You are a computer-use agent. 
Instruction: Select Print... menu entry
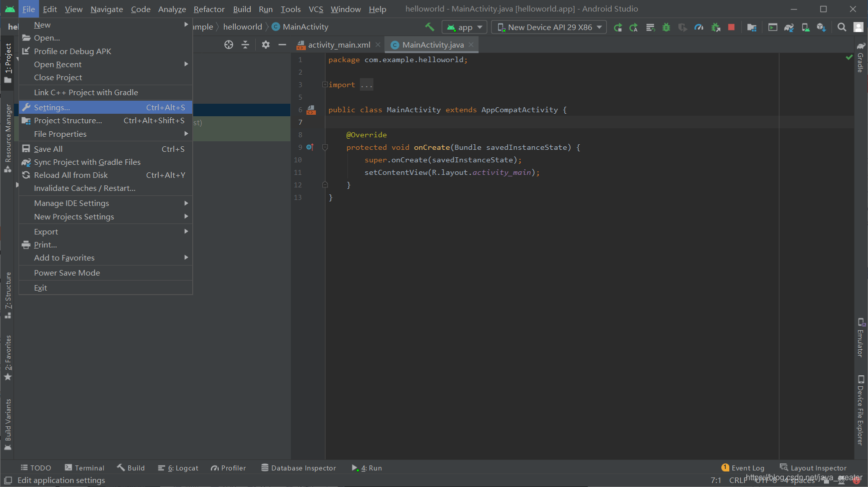pyautogui.click(x=106, y=245)
